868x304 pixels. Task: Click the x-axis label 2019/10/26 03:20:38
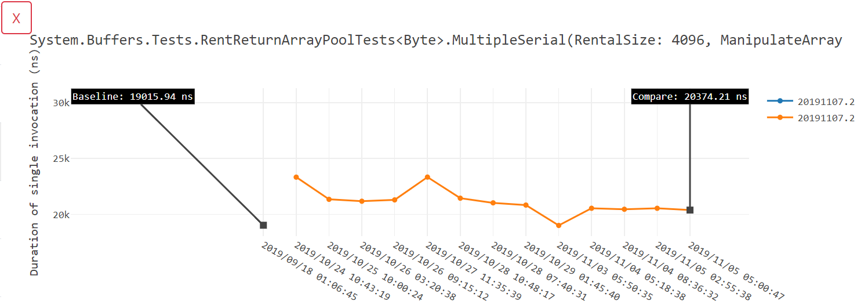(408, 270)
